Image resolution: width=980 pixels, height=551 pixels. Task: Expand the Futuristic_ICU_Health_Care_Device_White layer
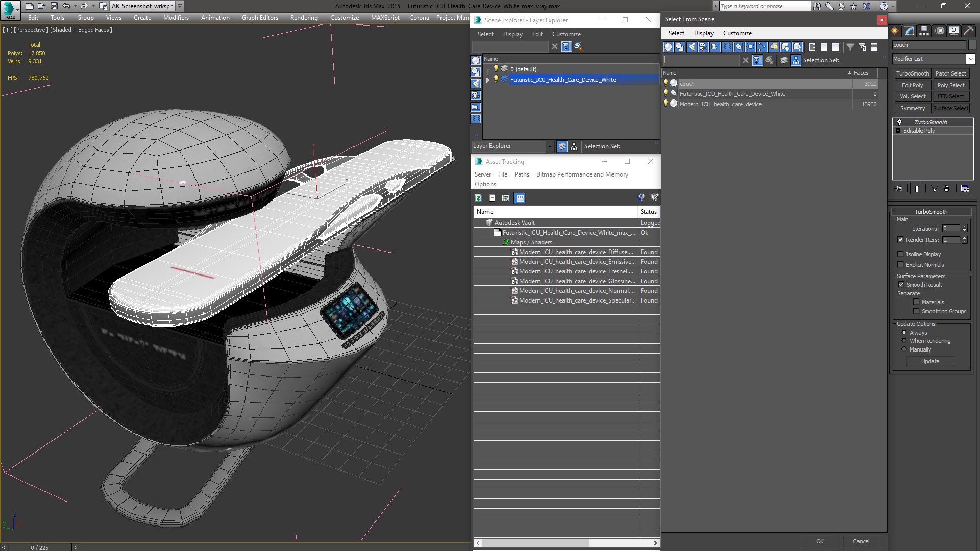pos(488,80)
